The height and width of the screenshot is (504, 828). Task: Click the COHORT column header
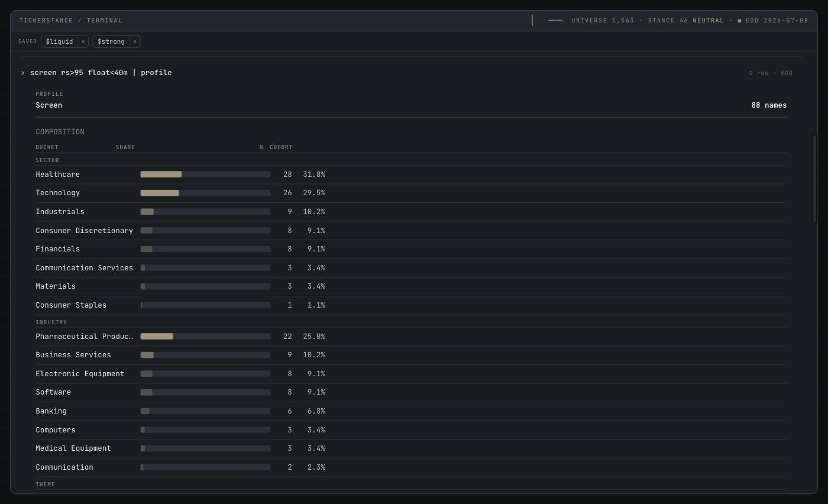pyautogui.click(x=281, y=147)
